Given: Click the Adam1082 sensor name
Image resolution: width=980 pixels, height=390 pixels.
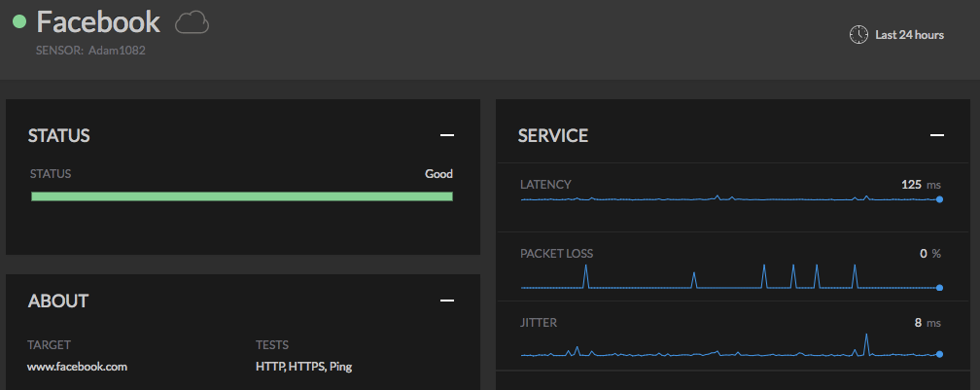Looking at the screenshot, I should tap(117, 50).
